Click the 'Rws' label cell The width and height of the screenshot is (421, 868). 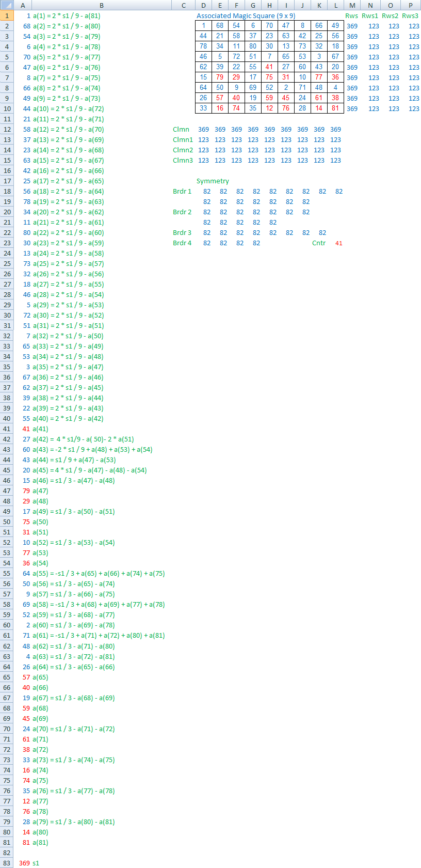[352, 15]
